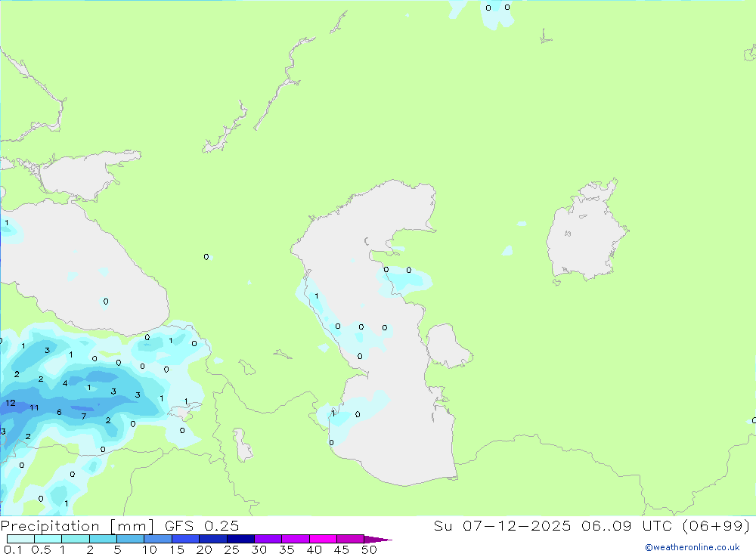Click the '11' precipitation value on map

(34, 407)
